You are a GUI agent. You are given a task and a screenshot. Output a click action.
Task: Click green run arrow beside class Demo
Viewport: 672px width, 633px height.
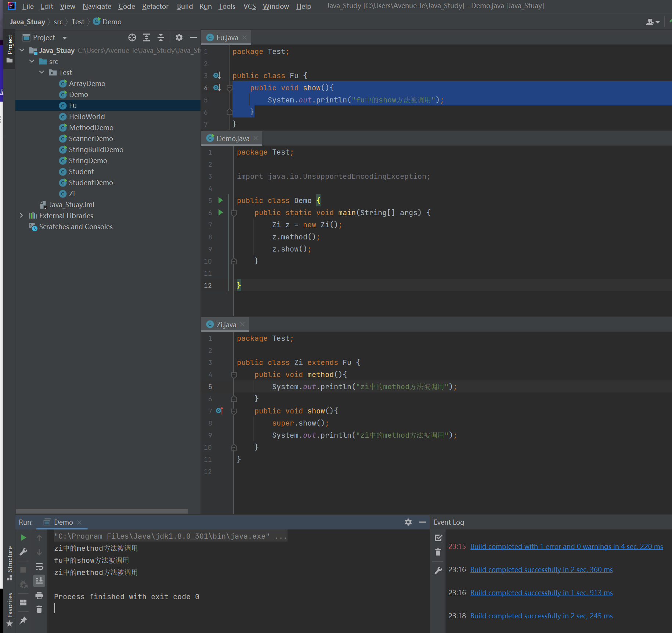point(221,200)
